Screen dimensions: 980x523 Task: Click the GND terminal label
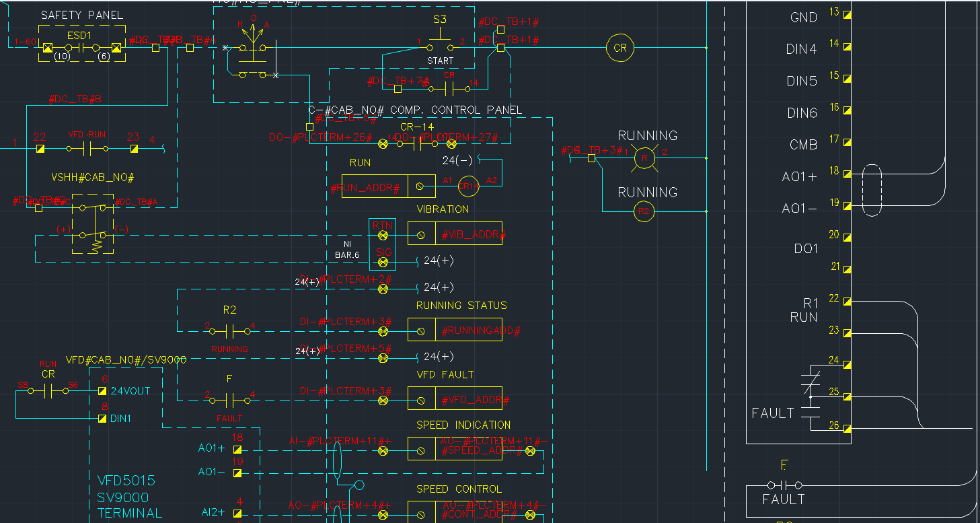point(804,18)
